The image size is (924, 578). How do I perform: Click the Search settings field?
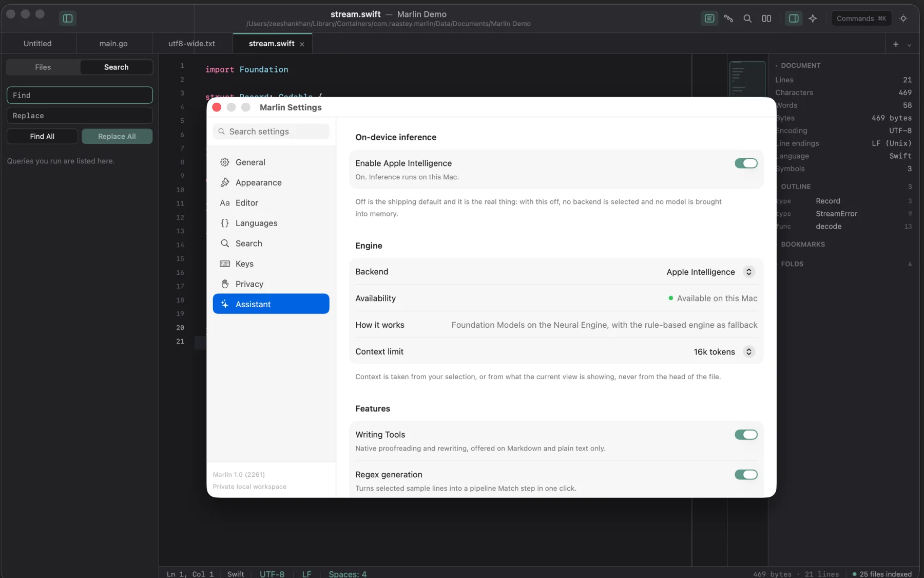tap(271, 132)
